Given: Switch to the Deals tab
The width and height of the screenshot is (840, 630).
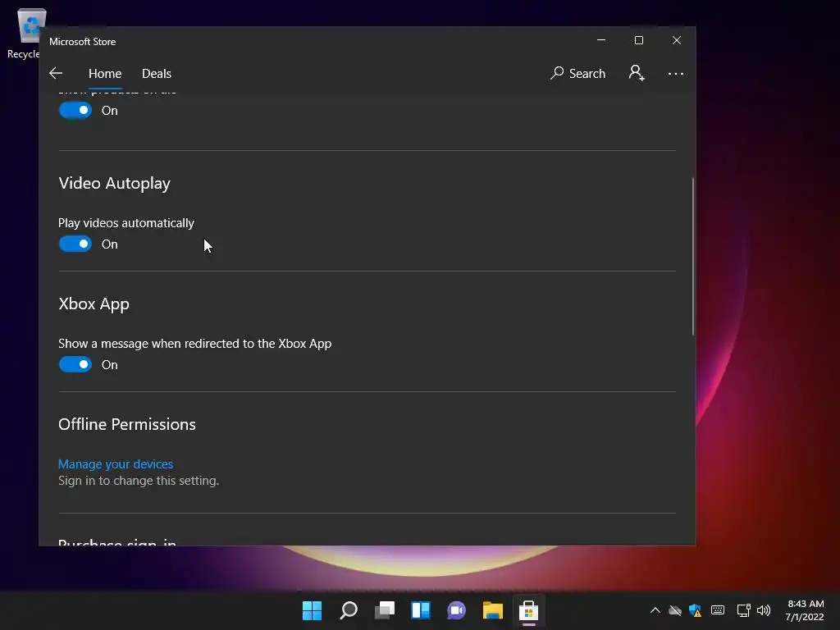Looking at the screenshot, I should 157,73.
